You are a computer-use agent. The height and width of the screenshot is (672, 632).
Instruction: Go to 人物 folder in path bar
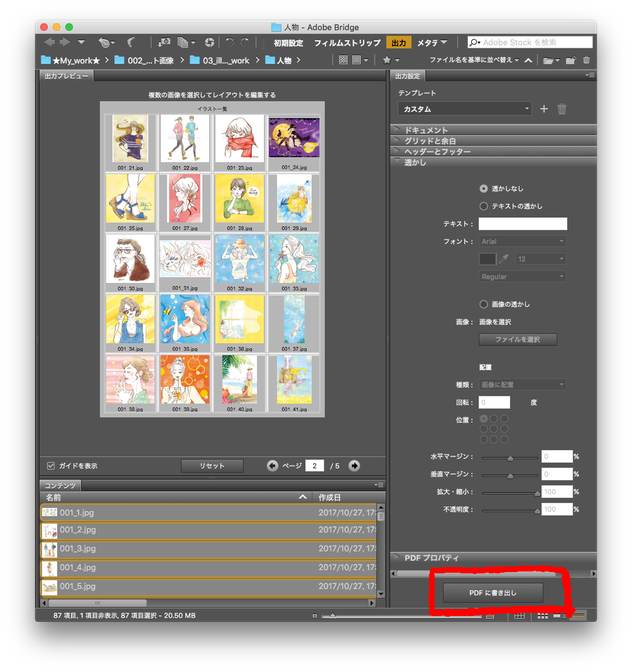click(278, 60)
